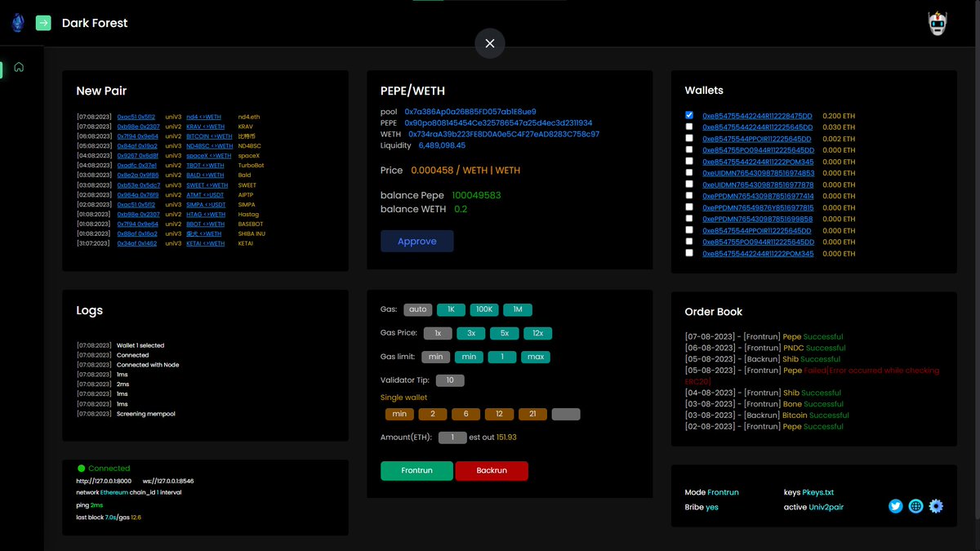Click the green Frontrun button
The height and width of the screenshot is (551, 980).
click(416, 471)
